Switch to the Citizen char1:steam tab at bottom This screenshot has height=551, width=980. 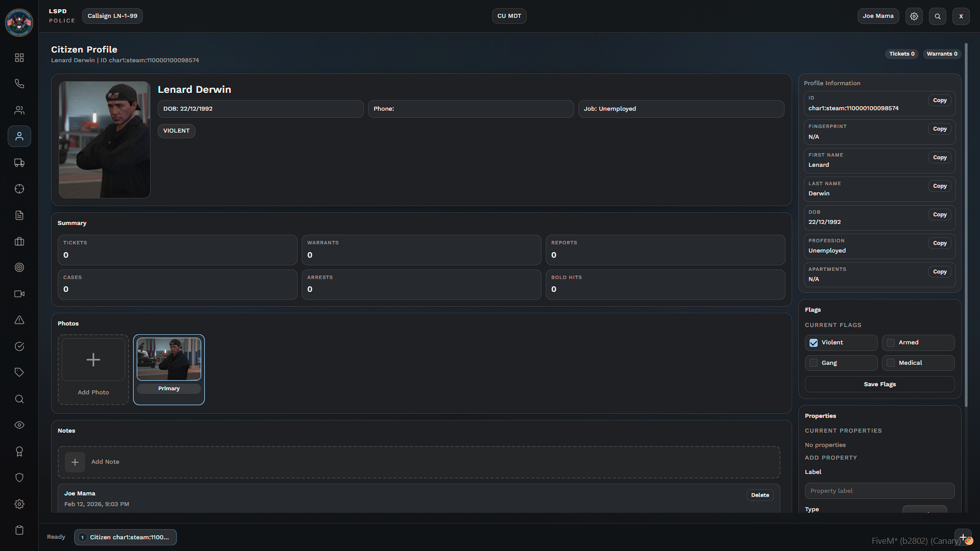[126, 537]
